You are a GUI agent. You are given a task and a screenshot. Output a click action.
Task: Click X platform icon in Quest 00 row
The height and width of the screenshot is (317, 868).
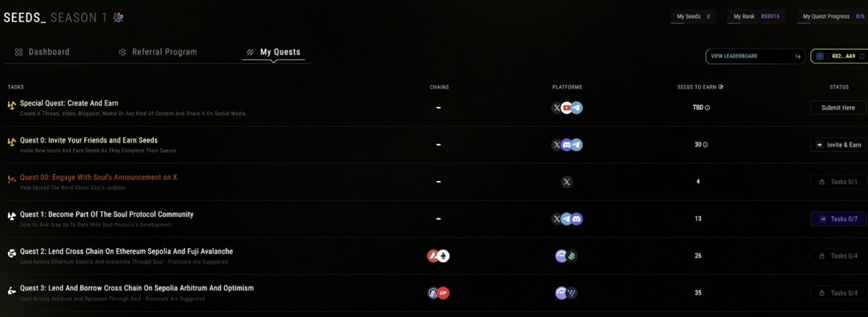[x=567, y=182]
